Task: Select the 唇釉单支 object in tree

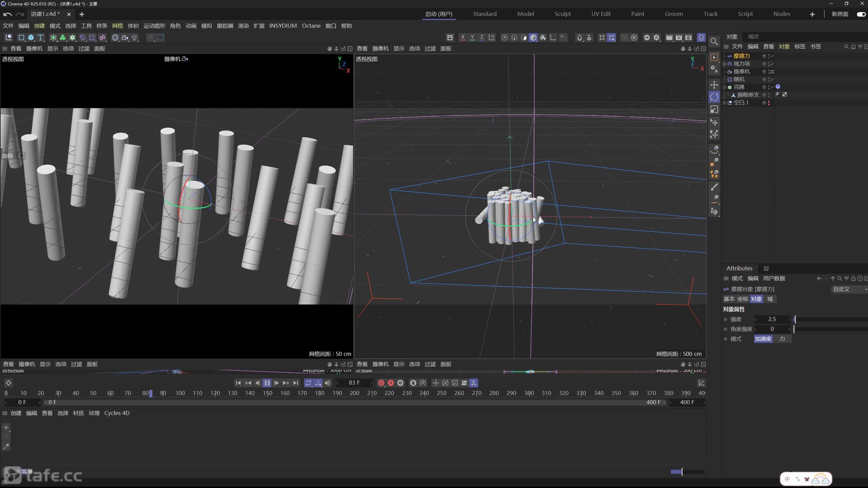Action: click(748, 95)
